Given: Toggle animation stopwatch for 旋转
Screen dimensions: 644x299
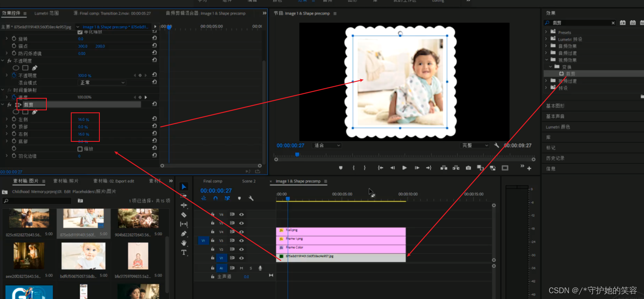Looking at the screenshot, I should pos(14,39).
